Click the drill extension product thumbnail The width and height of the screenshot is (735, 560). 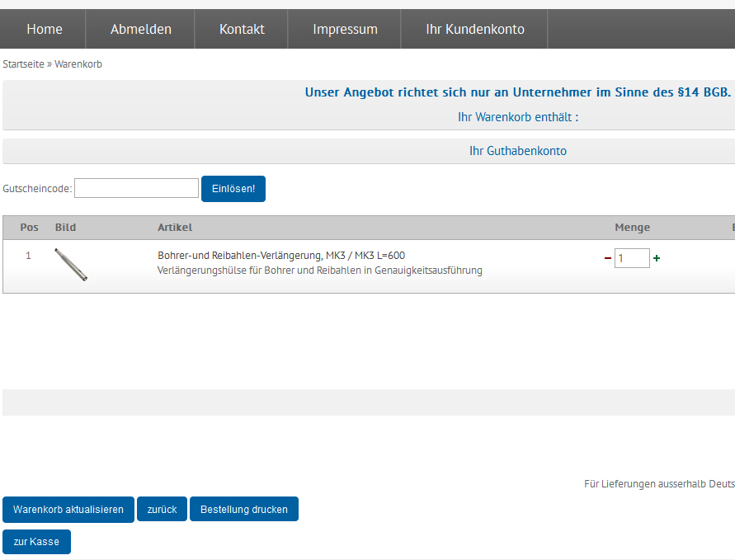point(71,264)
